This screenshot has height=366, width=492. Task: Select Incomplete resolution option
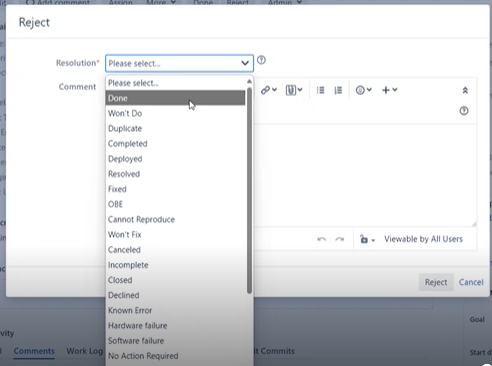[176, 265]
